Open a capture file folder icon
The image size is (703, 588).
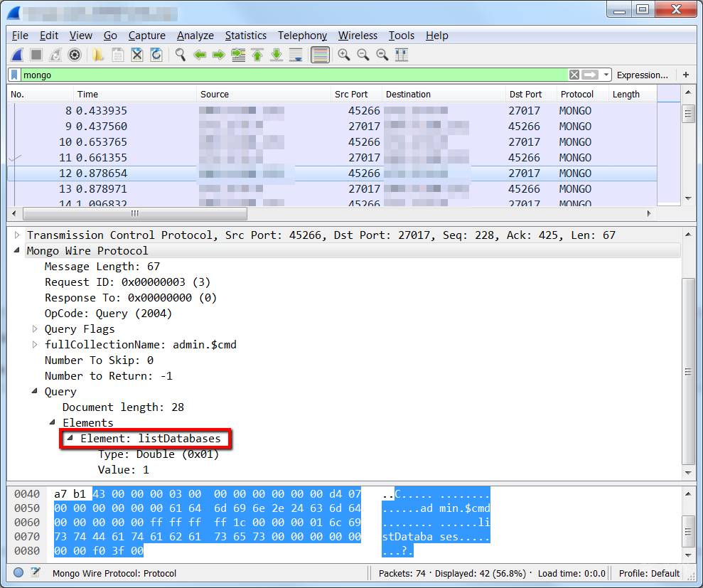click(x=98, y=55)
